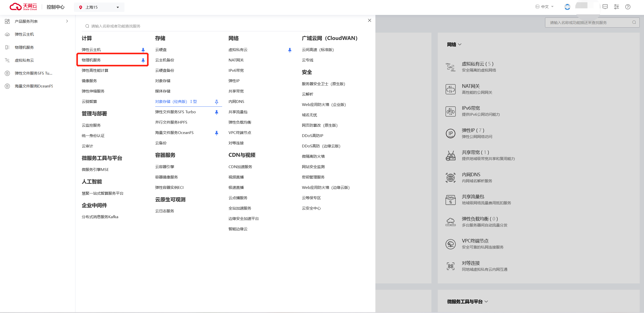Click the 弹性IP card icon
The width and height of the screenshot is (644, 313).
(451, 133)
